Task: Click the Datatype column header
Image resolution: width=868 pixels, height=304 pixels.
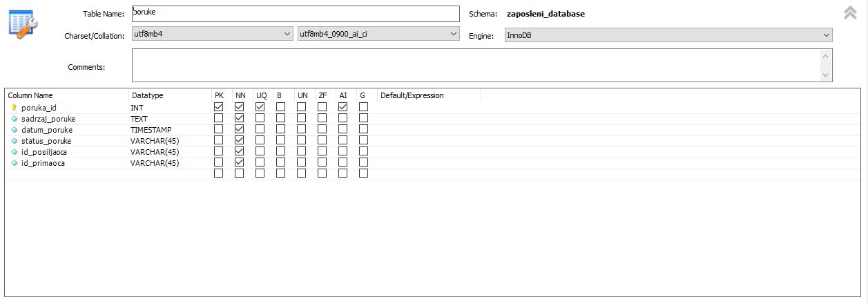Action: click(x=147, y=95)
